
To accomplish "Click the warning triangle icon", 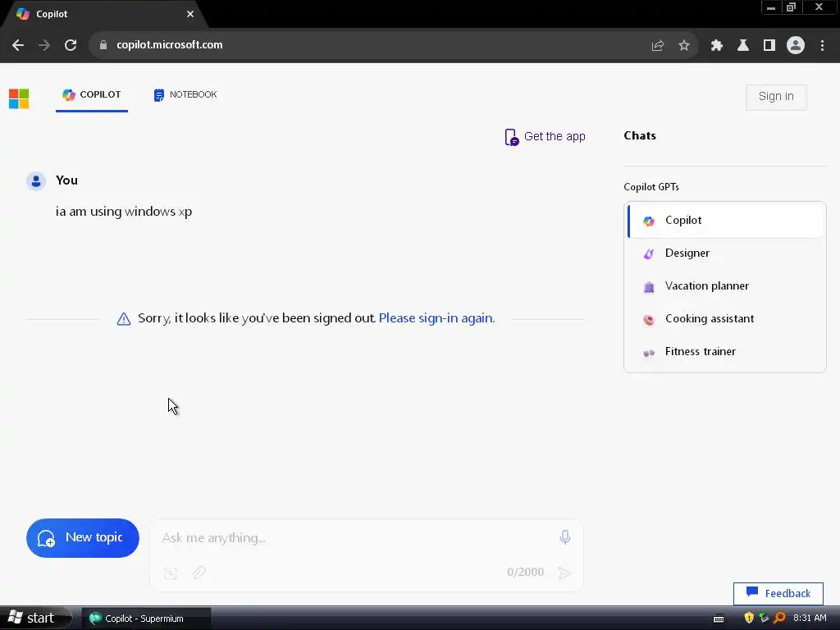I will click(124, 319).
